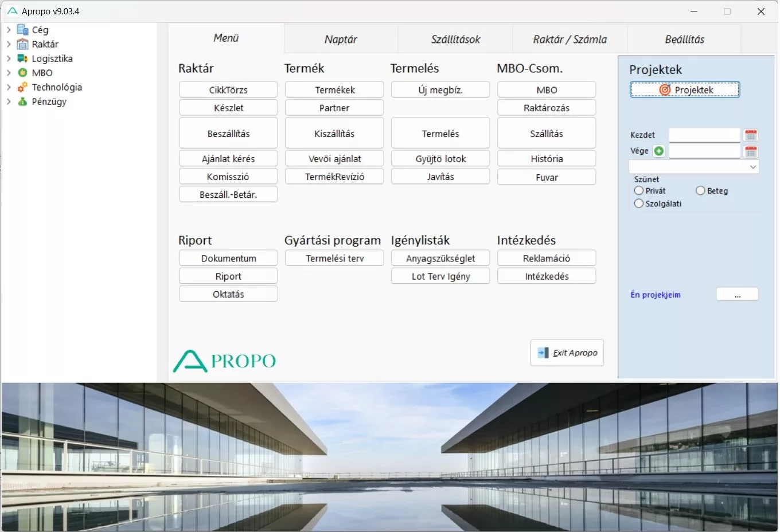
Task: Open the dropdown below the Vége field
Action: pos(752,167)
